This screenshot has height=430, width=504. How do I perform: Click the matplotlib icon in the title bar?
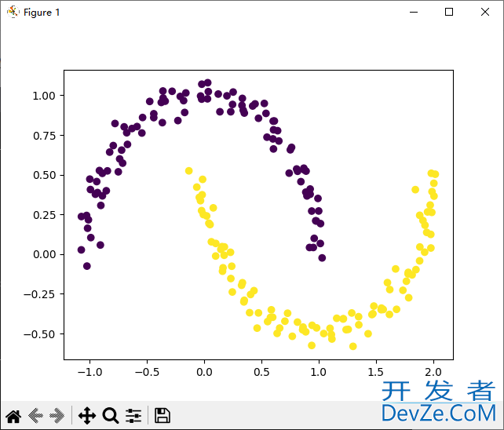click(13, 12)
